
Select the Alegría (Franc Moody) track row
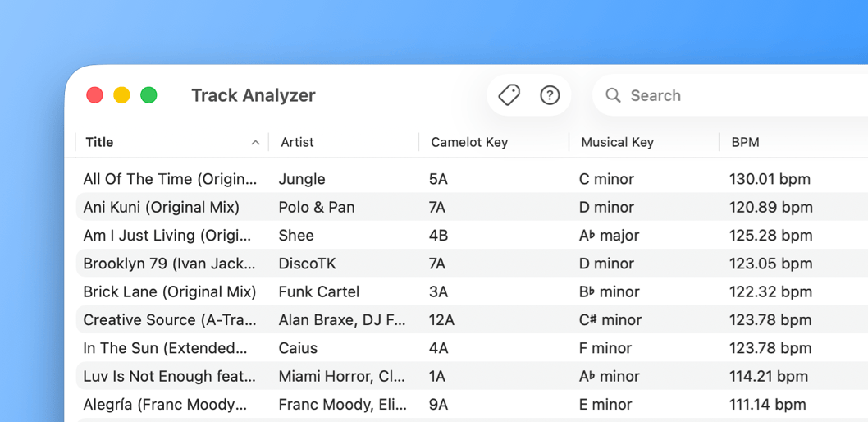point(165,404)
